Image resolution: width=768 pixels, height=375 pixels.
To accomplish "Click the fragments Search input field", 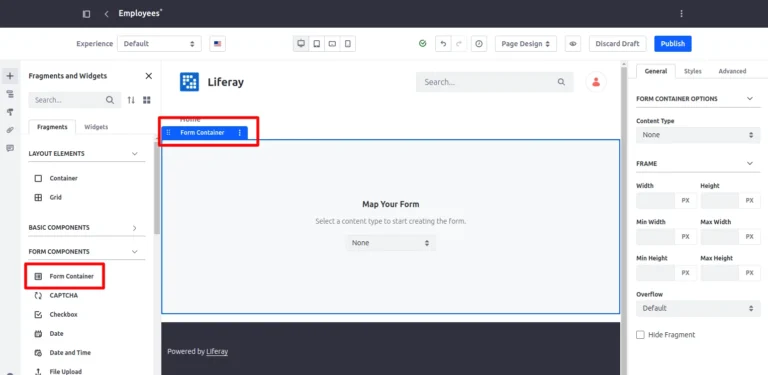I will pyautogui.click(x=74, y=100).
